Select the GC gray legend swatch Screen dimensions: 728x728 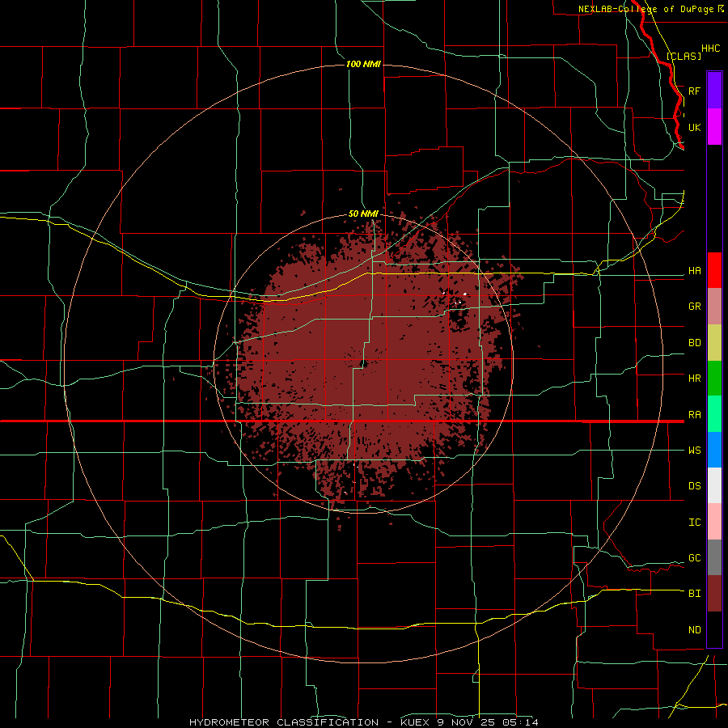click(x=714, y=557)
